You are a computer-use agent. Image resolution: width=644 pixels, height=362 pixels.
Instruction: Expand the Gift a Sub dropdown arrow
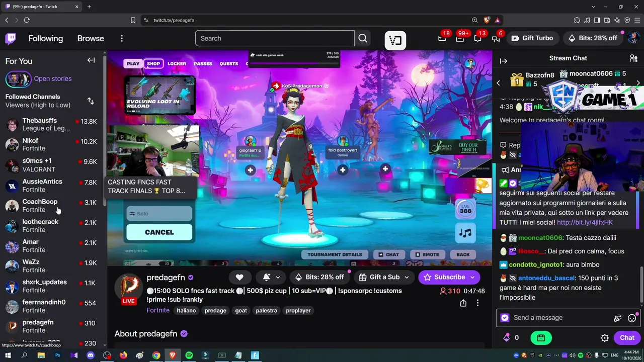point(407,277)
